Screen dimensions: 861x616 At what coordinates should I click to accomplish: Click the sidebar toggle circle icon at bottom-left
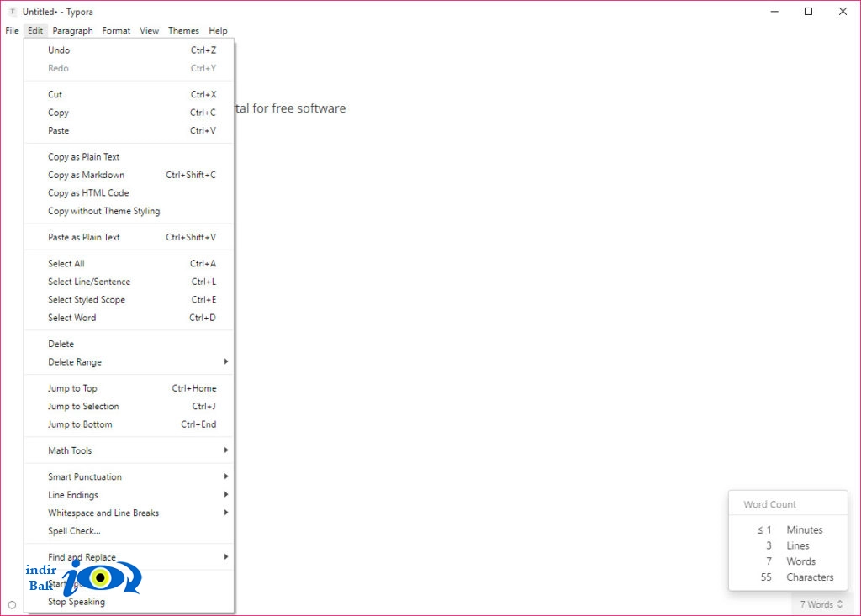point(12,605)
